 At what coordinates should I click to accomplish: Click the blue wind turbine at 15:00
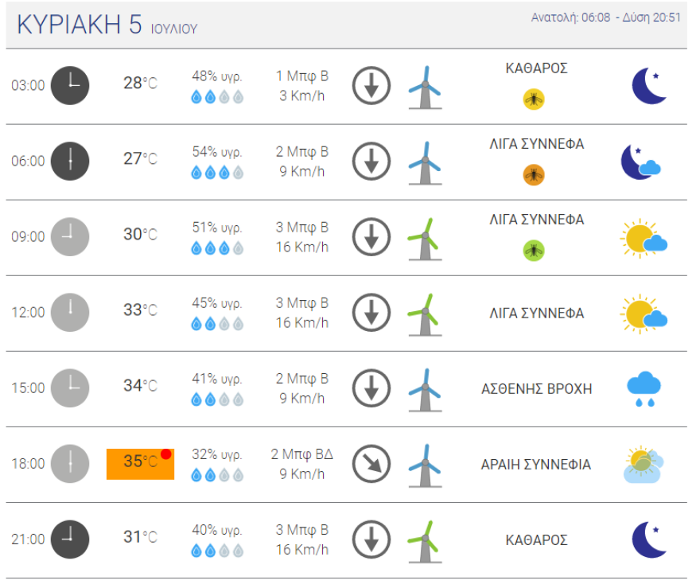coord(425,389)
